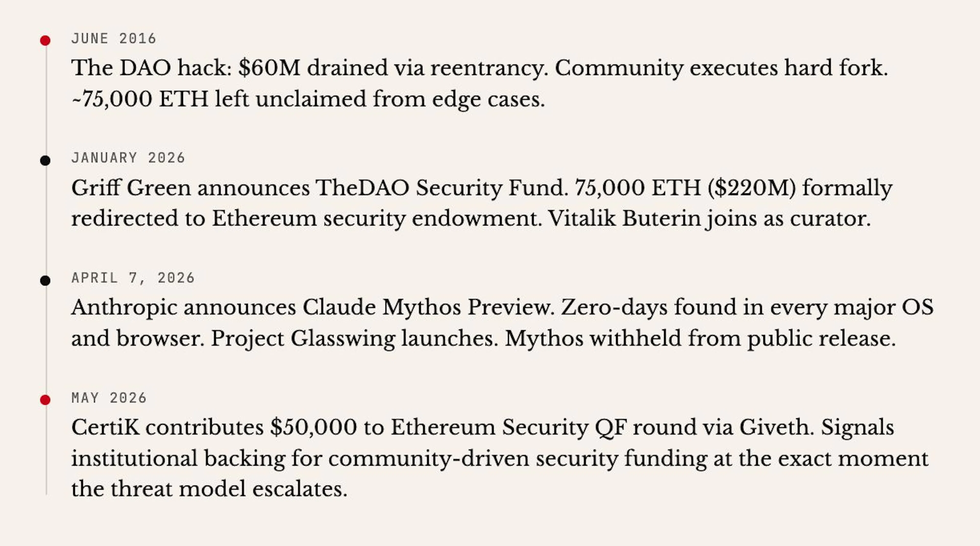Screen dimensions: 980x546
Task: Click the red June 2016 timeline dot
Action: pyautogui.click(x=45, y=40)
